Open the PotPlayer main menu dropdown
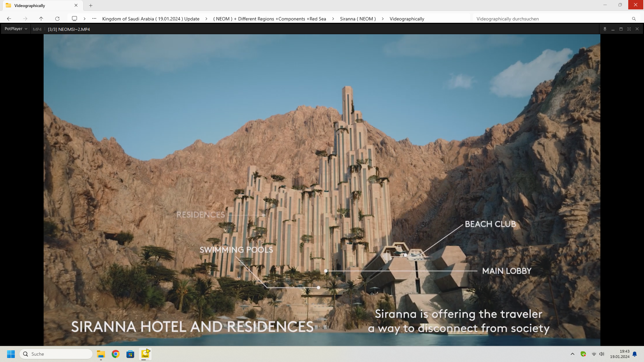This screenshot has height=362, width=644. point(16,29)
